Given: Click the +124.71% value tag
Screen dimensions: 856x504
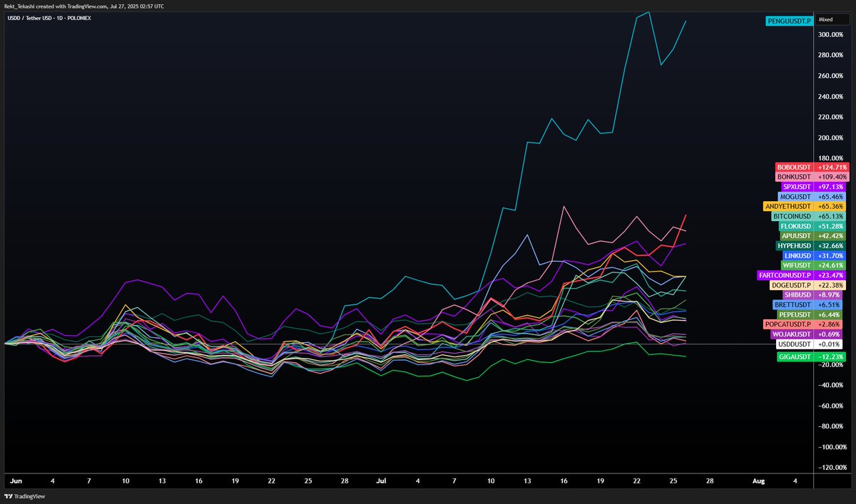Looking at the screenshot, I should tap(831, 167).
